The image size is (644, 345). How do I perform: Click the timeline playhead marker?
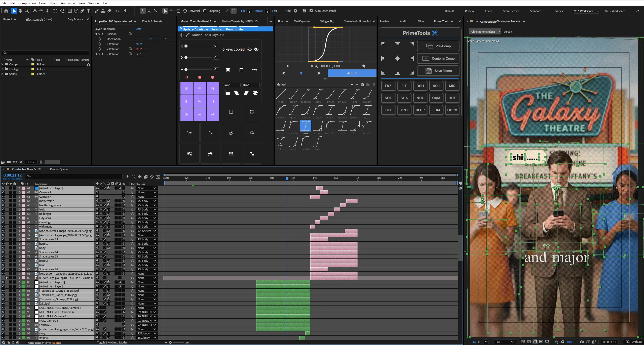(x=287, y=179)
